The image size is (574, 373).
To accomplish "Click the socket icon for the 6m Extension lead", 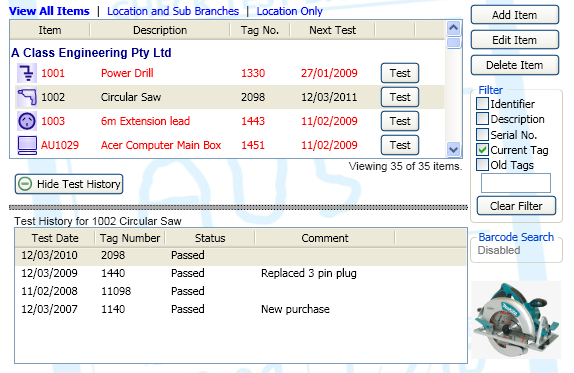I will tap(27, 121).
